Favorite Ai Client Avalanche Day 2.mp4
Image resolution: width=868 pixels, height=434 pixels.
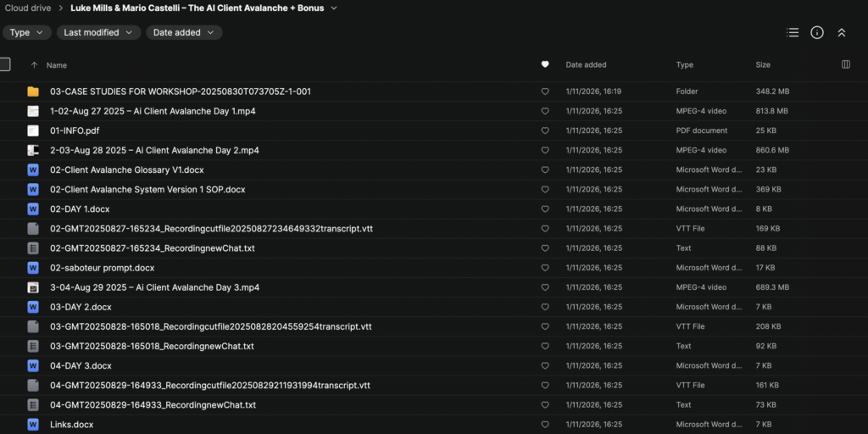pyautogui.click(x=545, y=150)
